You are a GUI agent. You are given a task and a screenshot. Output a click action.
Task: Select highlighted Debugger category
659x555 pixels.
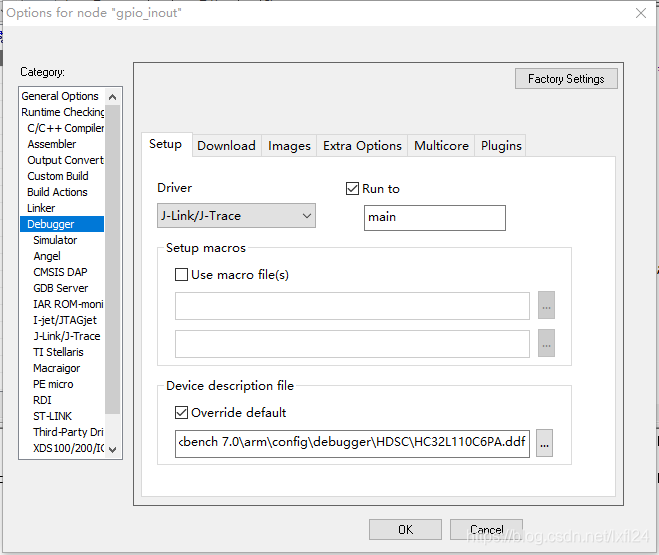(62, 224)
